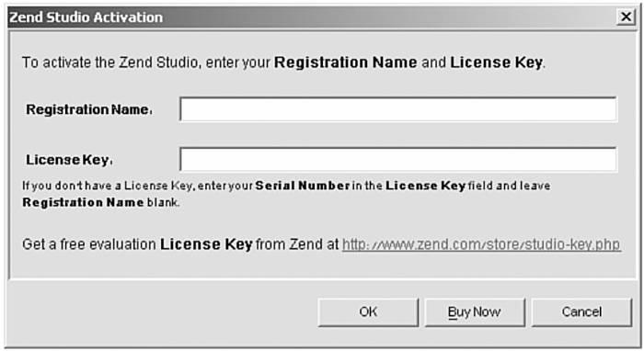Image resolution: width=644 pixels, height=351 pixels.
Task: Focus the License Key input box
Action: coord(398,159)
